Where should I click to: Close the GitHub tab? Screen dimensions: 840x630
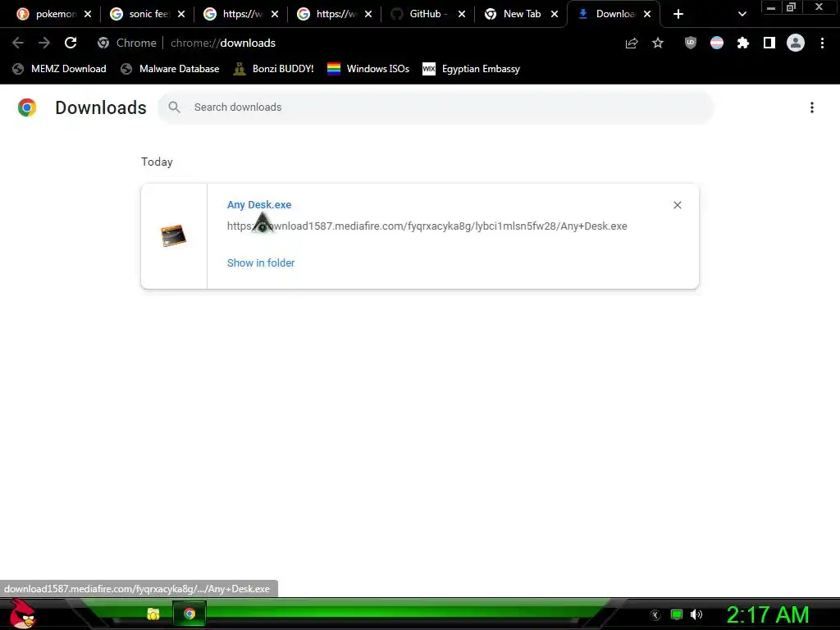[462, 14]
